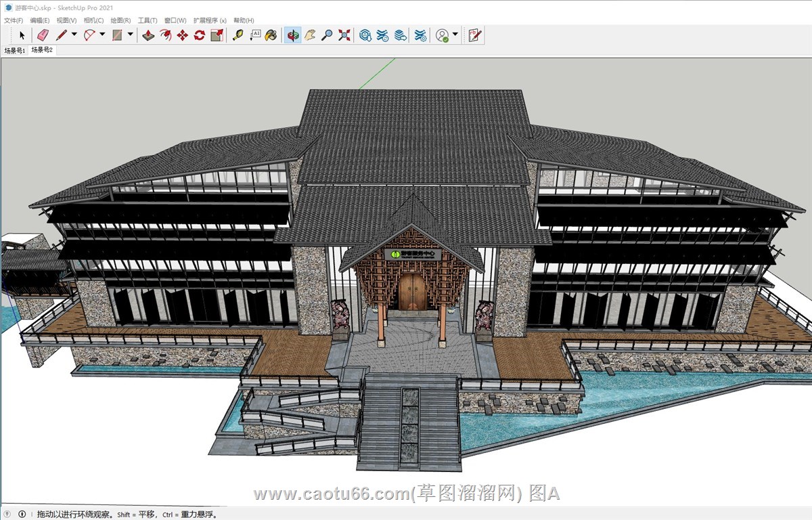This screenshot has width=812, height=520.
Task: Pick the Tape Measure tool
Action: point(238,35)
